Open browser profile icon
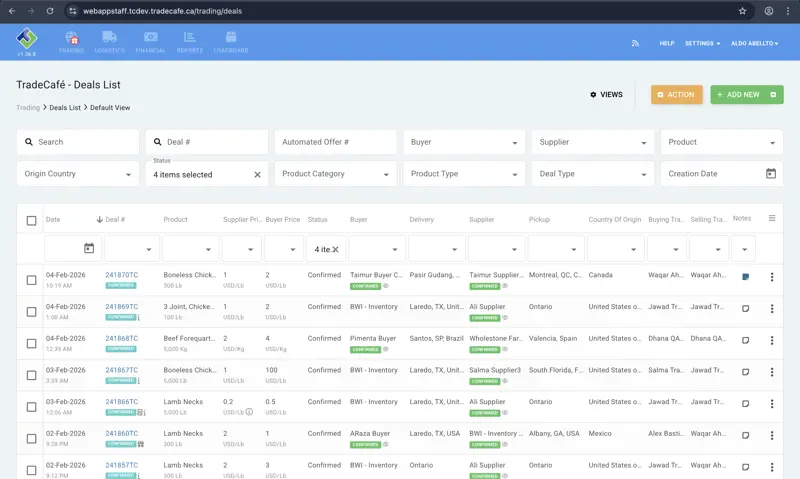The height and width of the screenshot is (479, 800). (768, 11)
